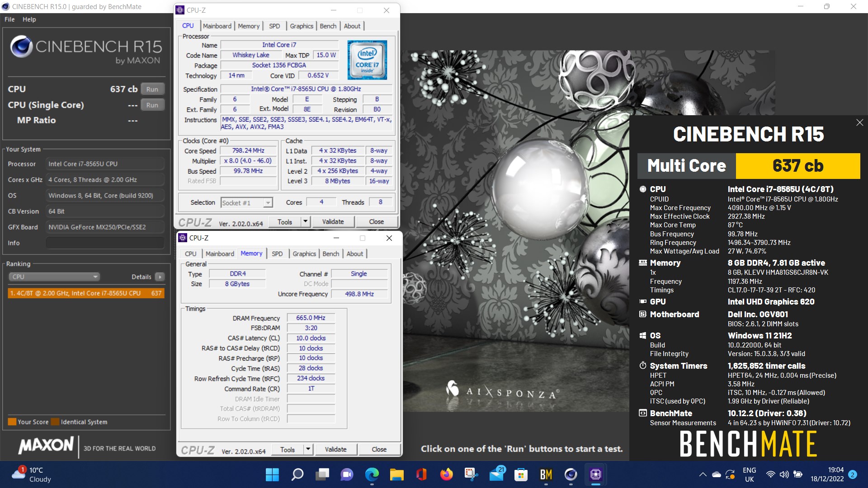Open Windows Start menu
Image resolution: width=868 pixels, height=488 pixels.
pyautogui.click(x=272, y=474)
